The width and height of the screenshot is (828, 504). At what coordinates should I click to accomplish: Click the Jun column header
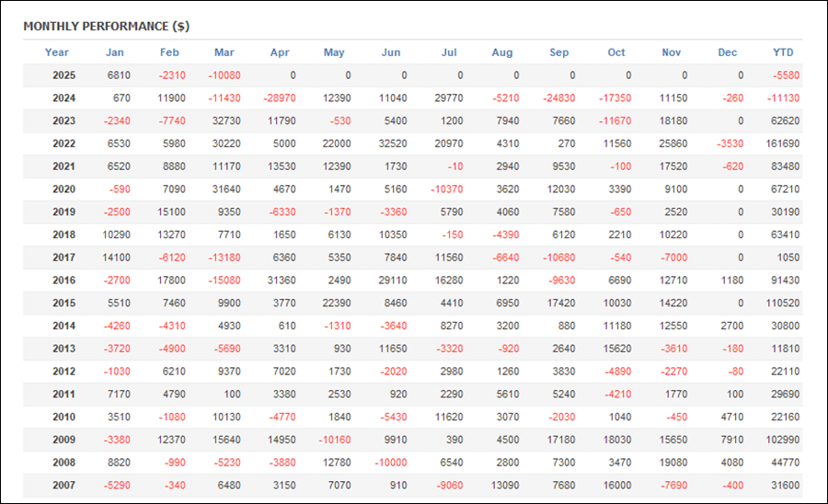click(x=391, y=52)
